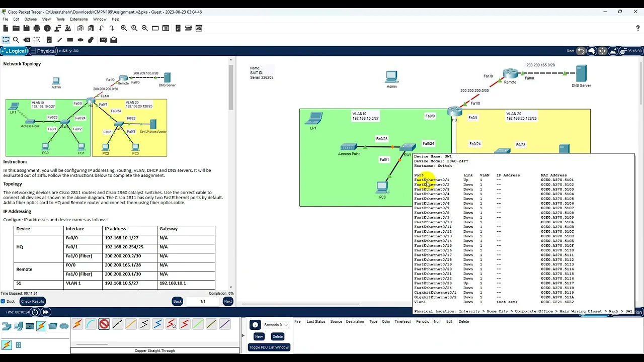Zoom out of the workspace
This screenshot has width=644, height=362.
click(x=145, y=28)
